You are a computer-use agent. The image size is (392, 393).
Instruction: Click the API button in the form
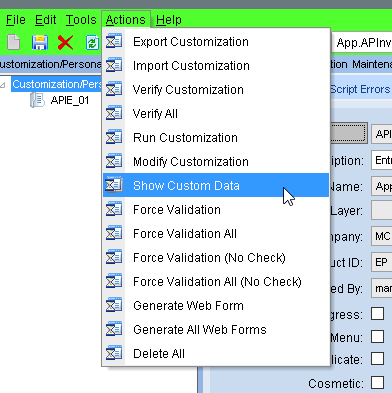(x=382, y=134)
